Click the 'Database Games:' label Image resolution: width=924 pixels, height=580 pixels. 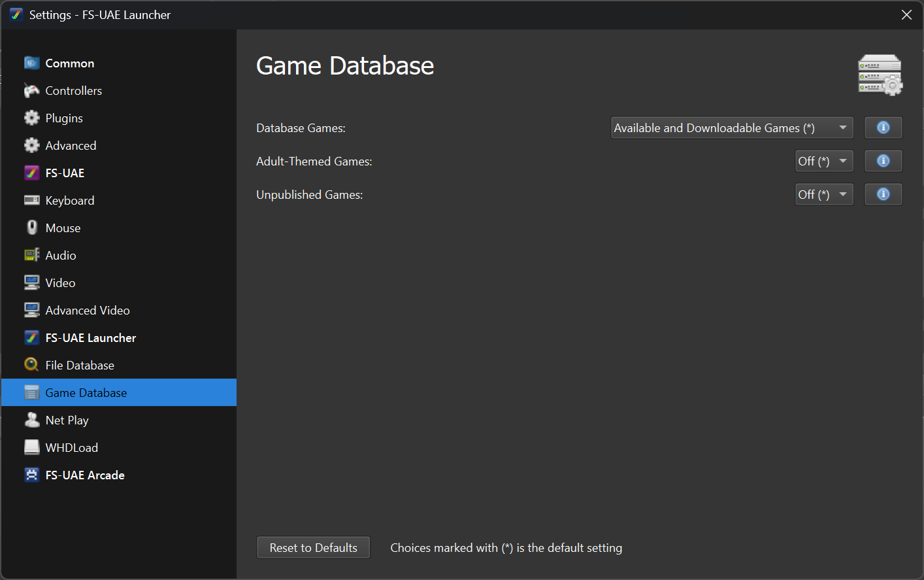[x=301, y=128]
